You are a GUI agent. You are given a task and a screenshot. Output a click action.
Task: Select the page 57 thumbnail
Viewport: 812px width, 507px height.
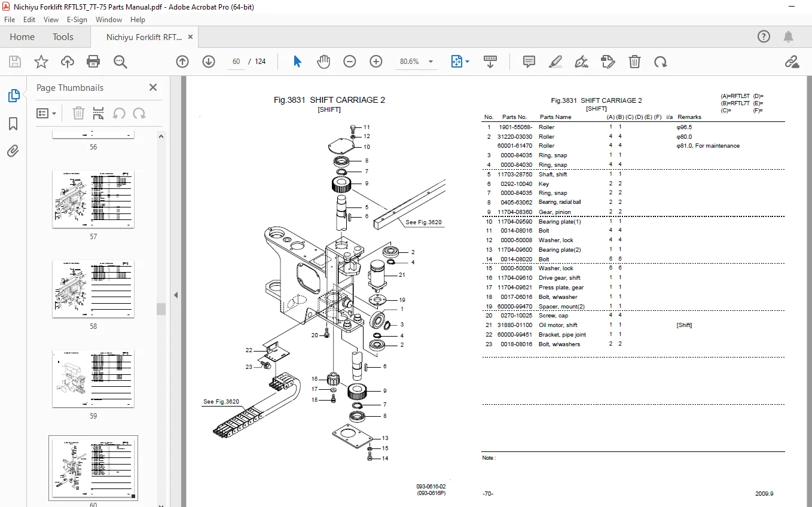pyautogui.click(x=93, y=199)
